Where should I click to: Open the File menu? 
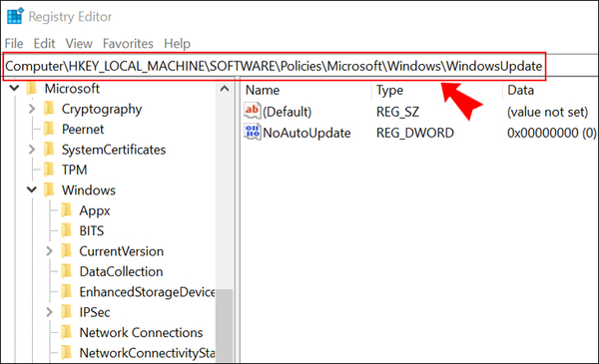tap(14, 44)
